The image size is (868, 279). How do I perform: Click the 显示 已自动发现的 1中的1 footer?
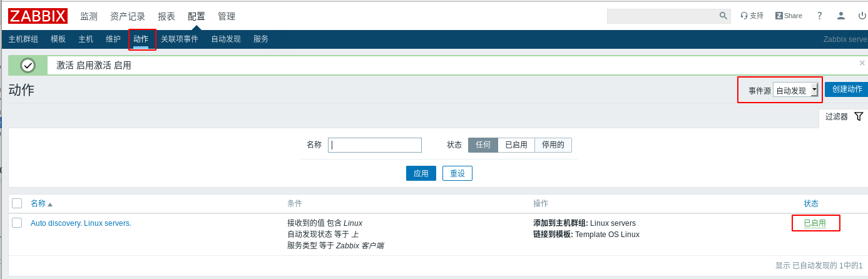pyautogui.click(x=819, y=265)
